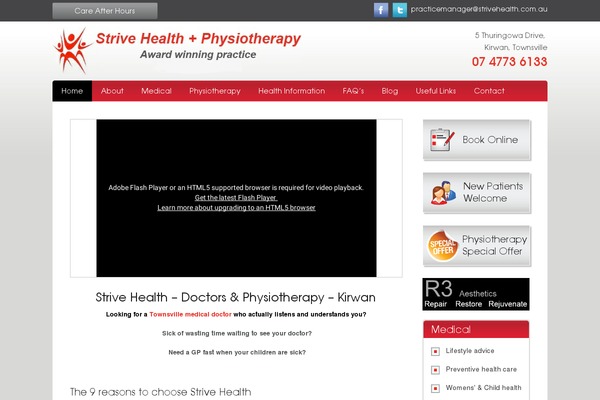Click the phone number 07 4773 6133

[509, 62]
